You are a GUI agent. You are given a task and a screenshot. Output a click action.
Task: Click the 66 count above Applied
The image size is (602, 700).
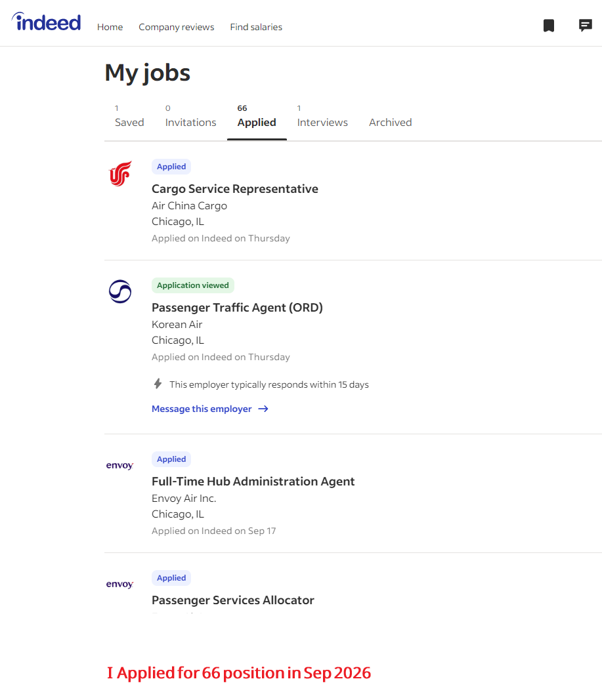click(242, 108)
